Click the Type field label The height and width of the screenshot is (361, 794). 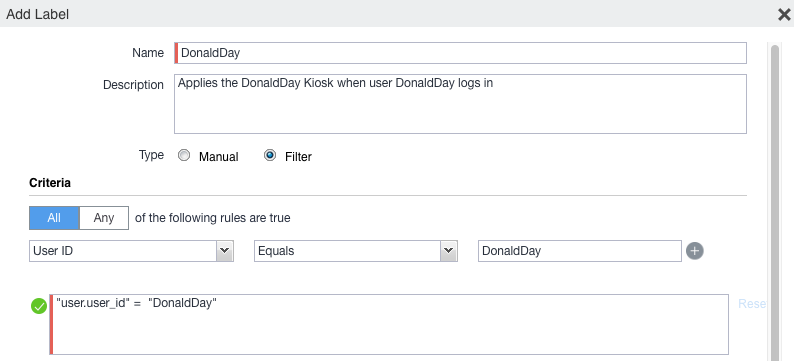pyautogui.click(x=151, y=155)
